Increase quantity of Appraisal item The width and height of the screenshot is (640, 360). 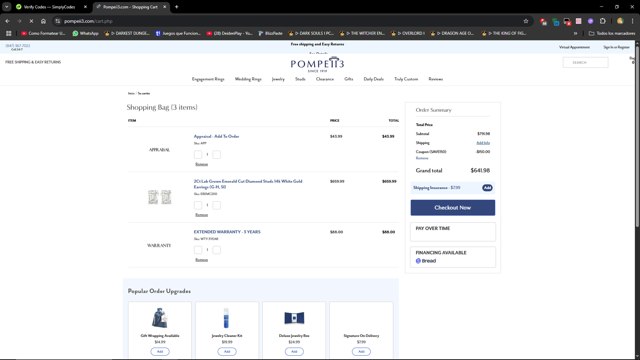[217, 155]
